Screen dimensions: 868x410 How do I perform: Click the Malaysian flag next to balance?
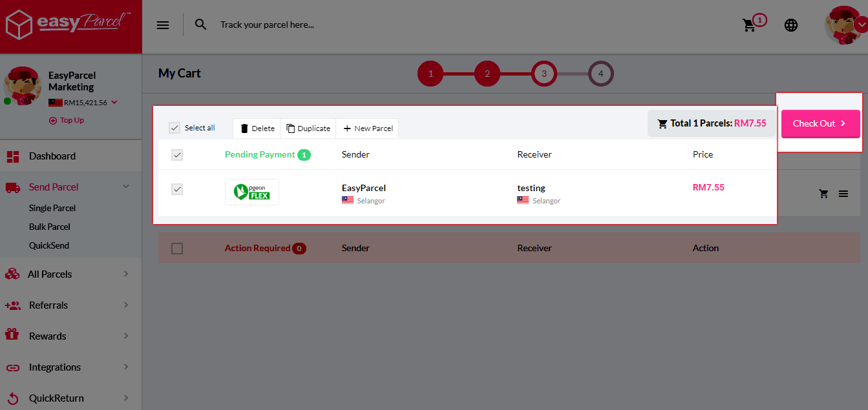pyautogui.click(x=56, y=103)
